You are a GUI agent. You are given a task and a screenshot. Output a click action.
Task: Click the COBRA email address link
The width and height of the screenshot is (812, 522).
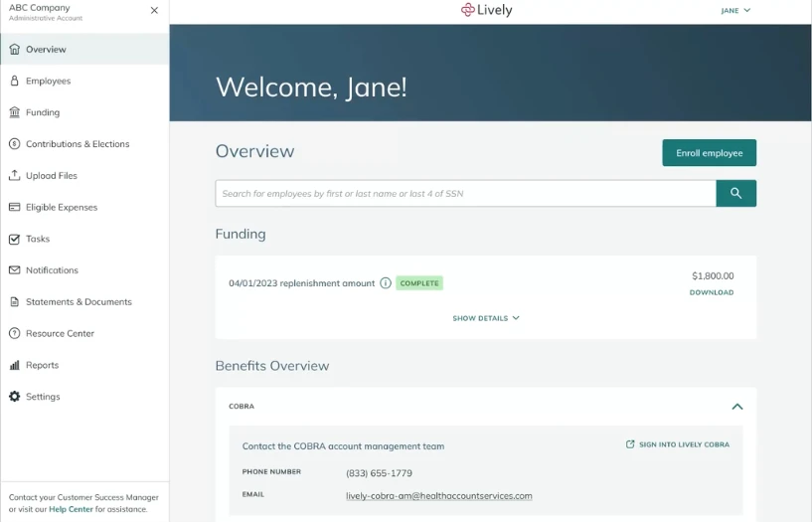438,495
